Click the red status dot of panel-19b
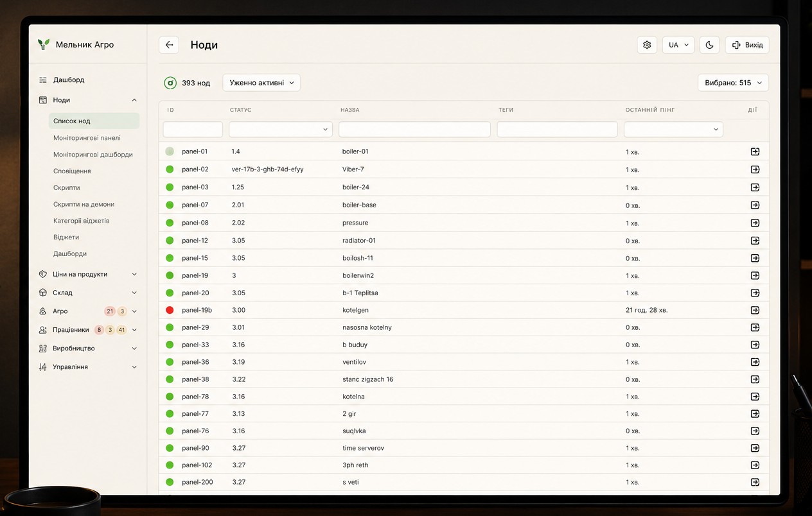This screenshot has width=812, height=516. point(170,310)
